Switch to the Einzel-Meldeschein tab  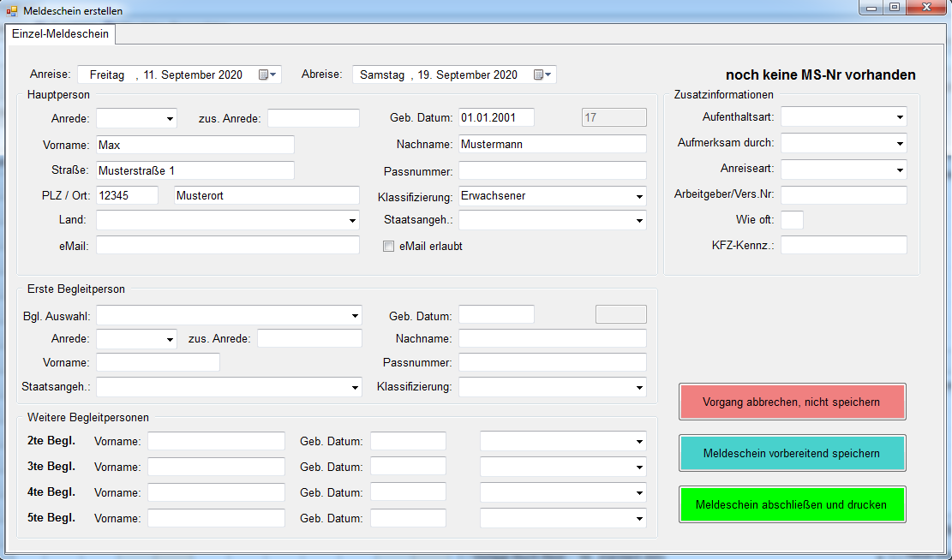pyautogui.click(x=60, y=34)
